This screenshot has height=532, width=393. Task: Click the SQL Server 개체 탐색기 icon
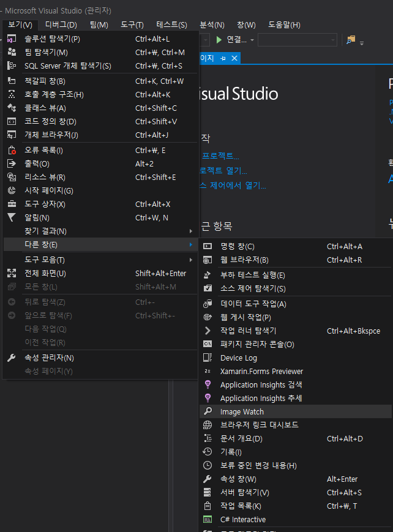coord(12,66)
